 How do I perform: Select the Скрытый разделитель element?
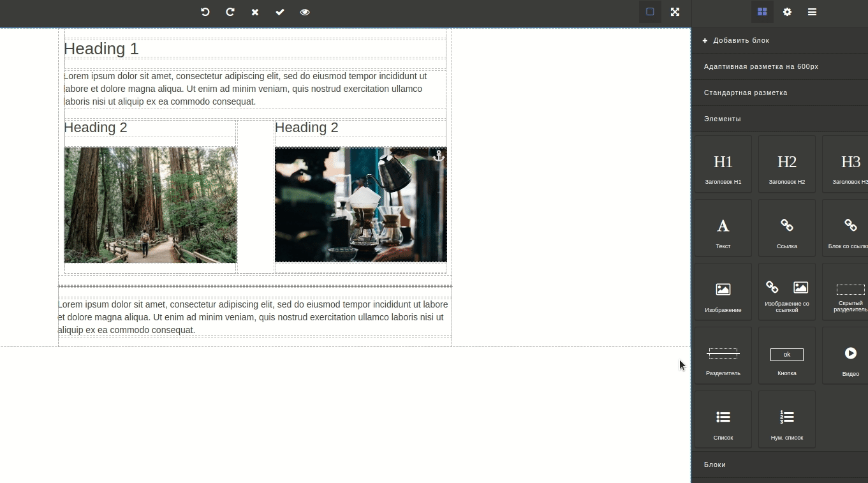[846, 292]
